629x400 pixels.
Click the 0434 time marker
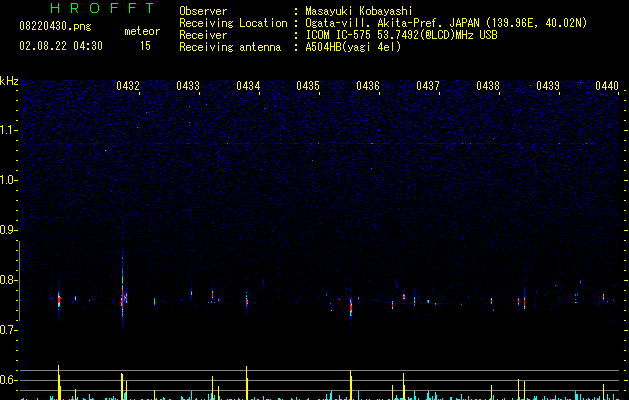coord(248,86)
